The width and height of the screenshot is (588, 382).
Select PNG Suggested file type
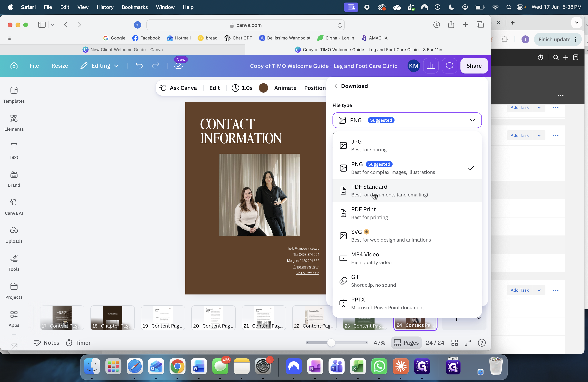point(407,168)
